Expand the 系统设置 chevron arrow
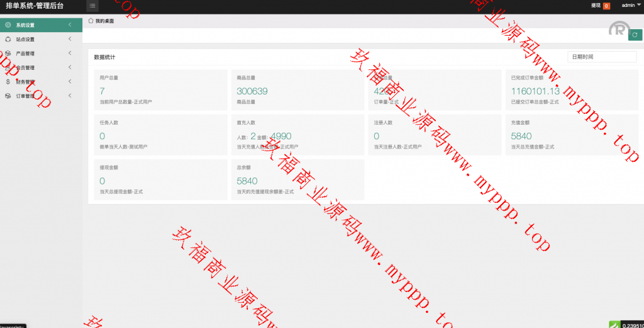Image resolution: width=644 pixels, height=328 pixels. pos(70,25)
